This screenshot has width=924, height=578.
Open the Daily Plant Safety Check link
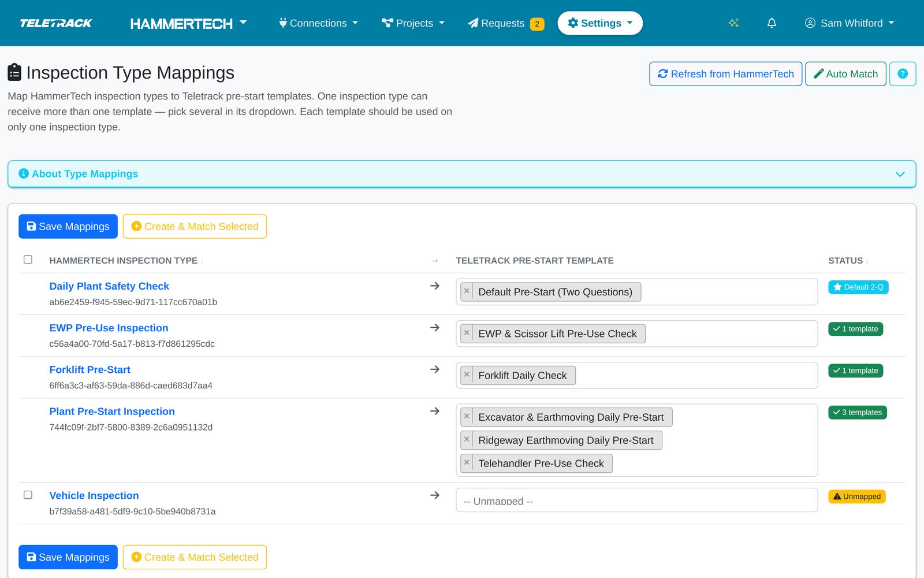(109, 286)
